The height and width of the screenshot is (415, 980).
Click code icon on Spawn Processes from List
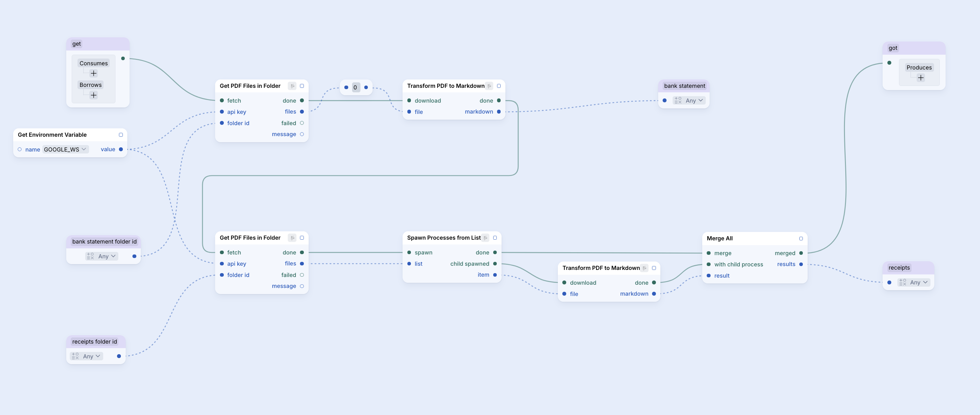pyautogui.click(x=485, y=238)
